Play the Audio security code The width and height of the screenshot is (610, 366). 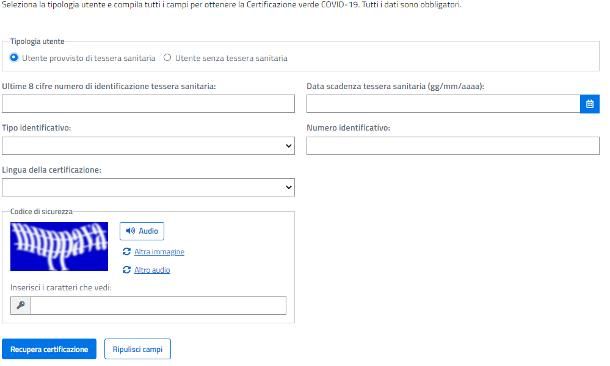pyautogui.click(x=142, y=231)
